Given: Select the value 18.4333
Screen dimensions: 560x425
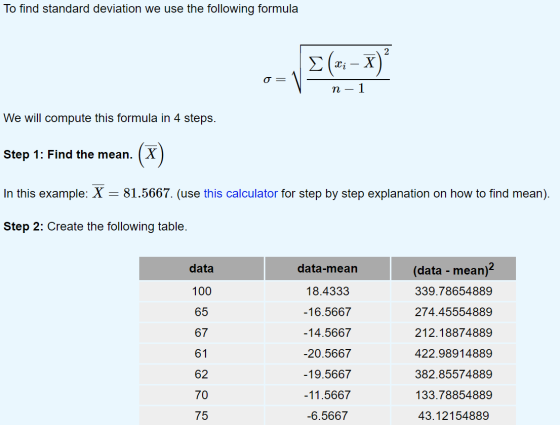Looking at the screenshot, I should tap(327, 291).
